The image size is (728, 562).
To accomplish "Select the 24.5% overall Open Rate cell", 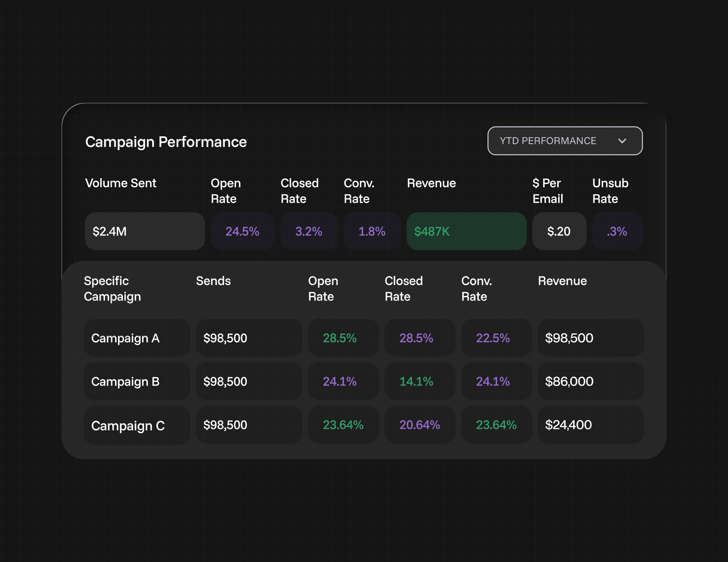I will [x=242, y=231].
